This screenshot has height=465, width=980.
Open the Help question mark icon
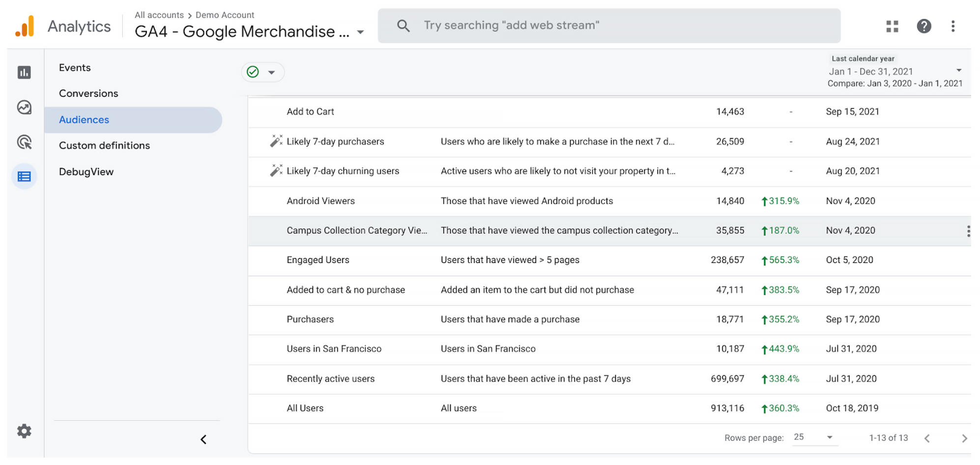[x=923, y=26]
